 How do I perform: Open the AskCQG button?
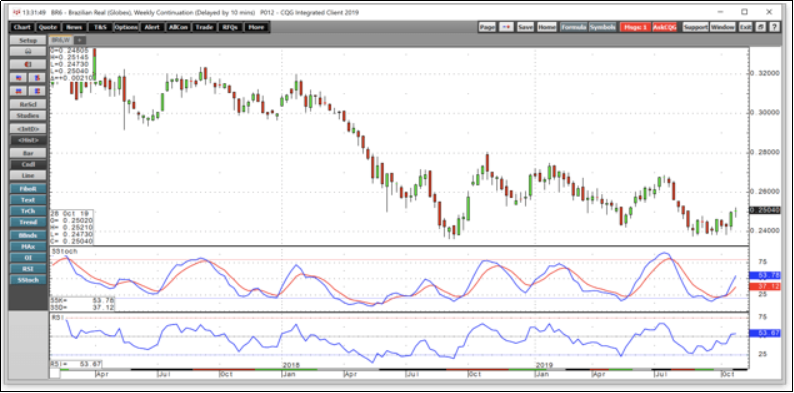pyautogui.click(x=664, y=27)
